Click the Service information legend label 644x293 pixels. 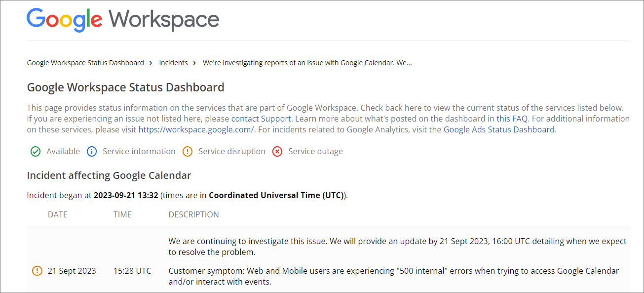click(139, 151)
